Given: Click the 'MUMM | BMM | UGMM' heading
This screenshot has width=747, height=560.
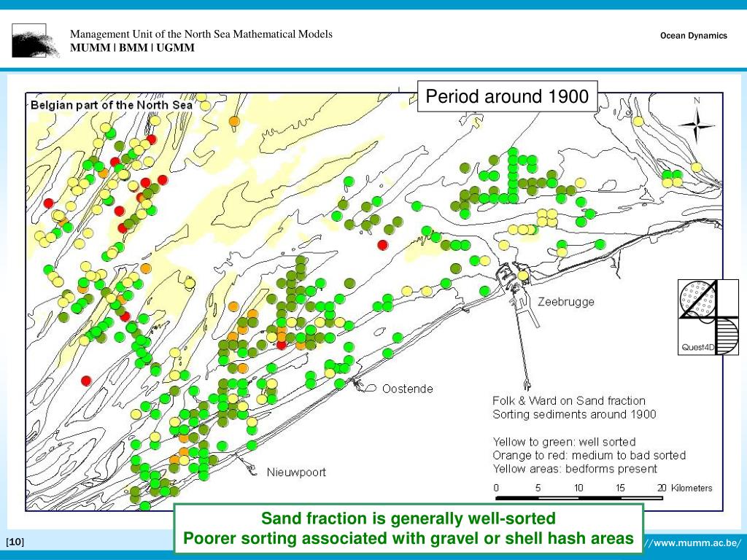Looking at the screenshot, I should [133, 47].
